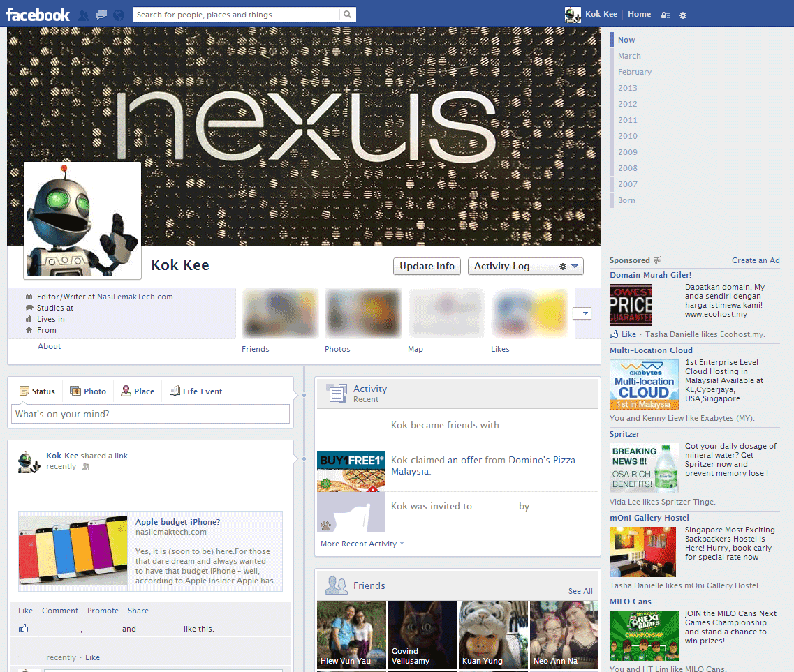The height and width of the screenshot is (672, 794).
Task: Open the account settings gear icon
Action: pyautogui.click(x=683, y=15)
